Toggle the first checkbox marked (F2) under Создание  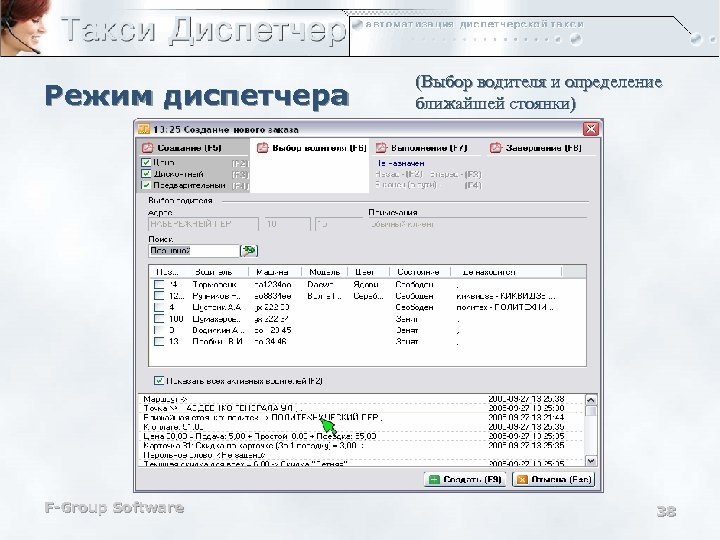click(146, 162)
